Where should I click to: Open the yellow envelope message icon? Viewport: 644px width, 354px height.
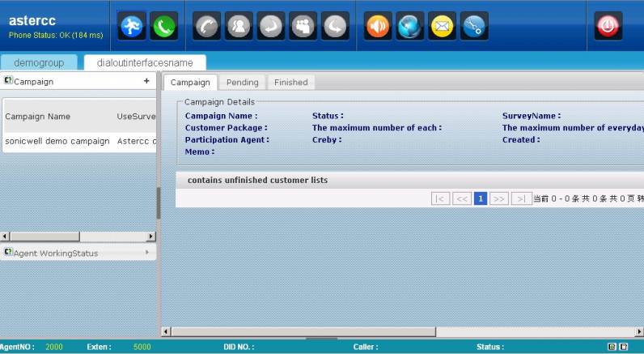(x=442, y=26)
